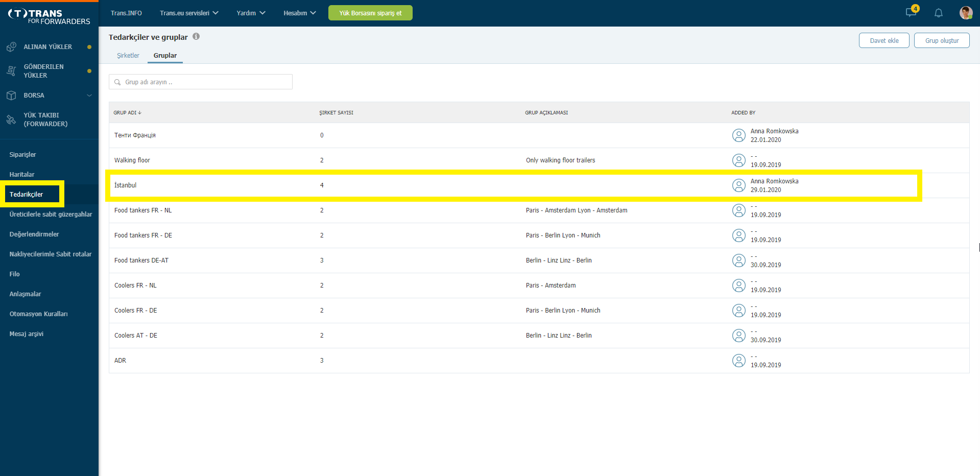Open Siparişler in the sidebar
This screenshot has height=476, width=980.
(22, 155)
